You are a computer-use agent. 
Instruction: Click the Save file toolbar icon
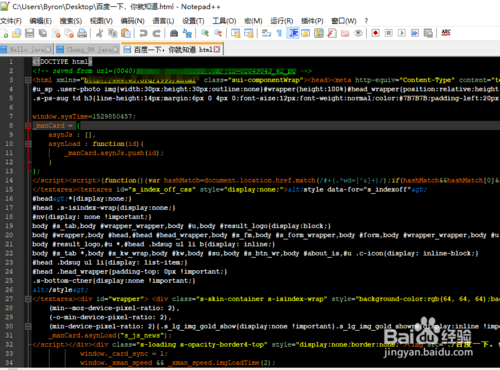click(x=30, y=33)
